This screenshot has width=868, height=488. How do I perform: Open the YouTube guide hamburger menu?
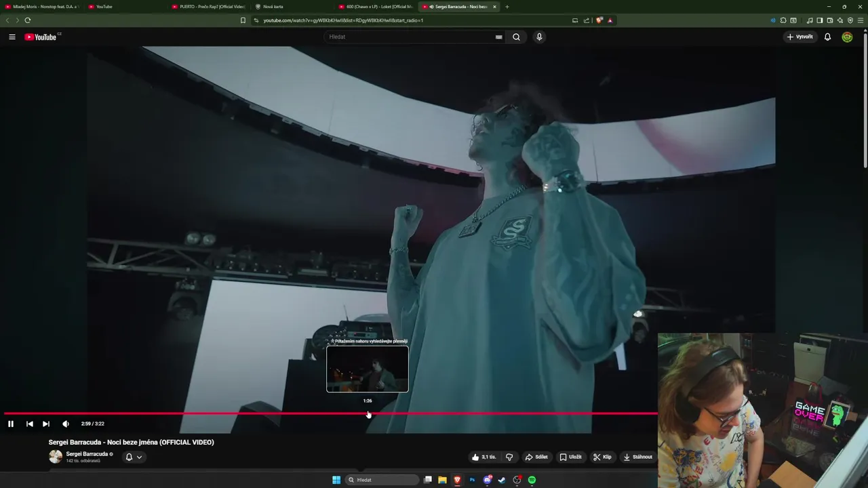[12, 37]
